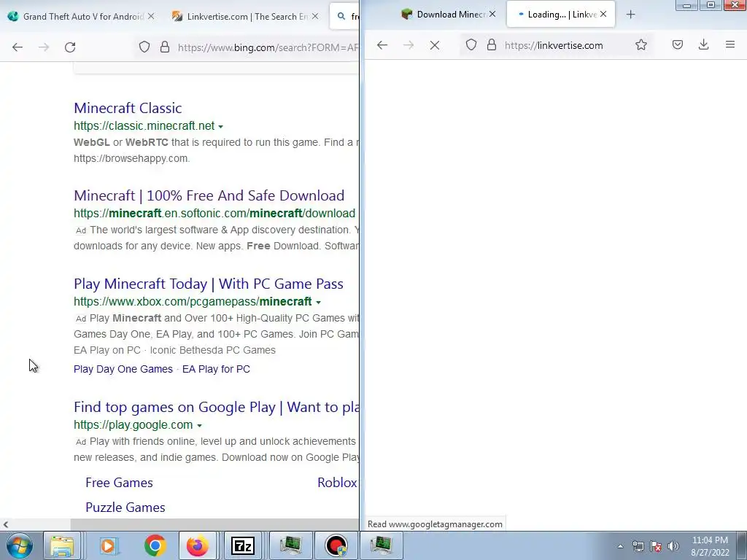Open the volume speaker tray icon

[x=673, y=546]
